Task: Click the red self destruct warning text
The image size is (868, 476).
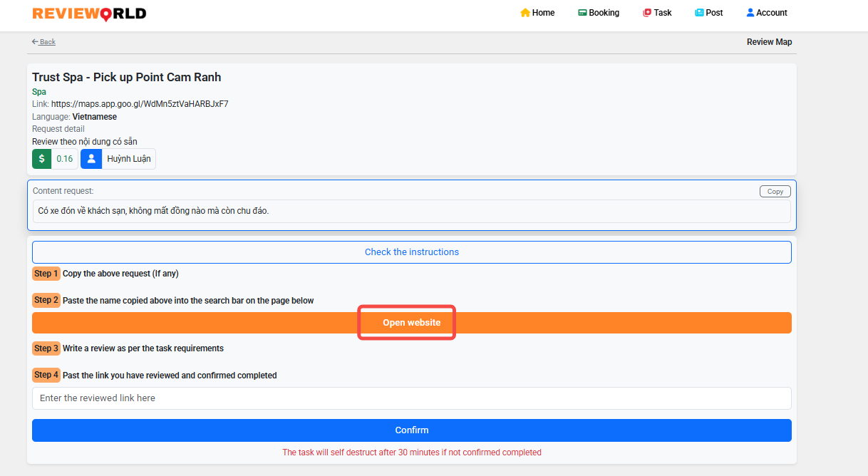Action: pyautogui.click(x=412, y=452)
